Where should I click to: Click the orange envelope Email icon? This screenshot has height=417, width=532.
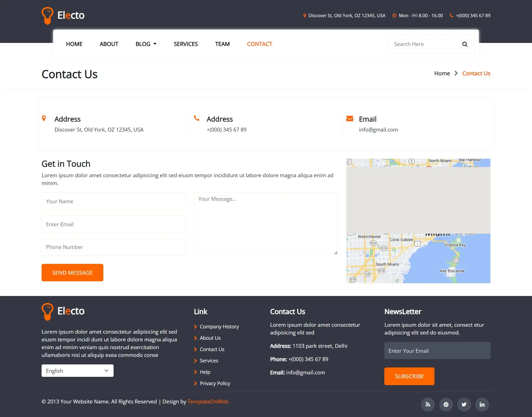[x=350, y=119]
